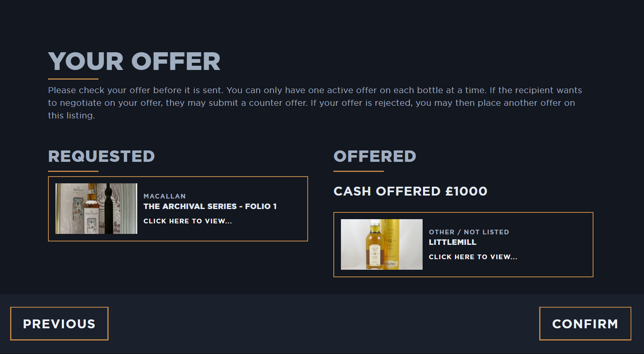Click the PREVIOUS button to go back
The width and height of the screenshot is (644, 354).
[59, 324]
